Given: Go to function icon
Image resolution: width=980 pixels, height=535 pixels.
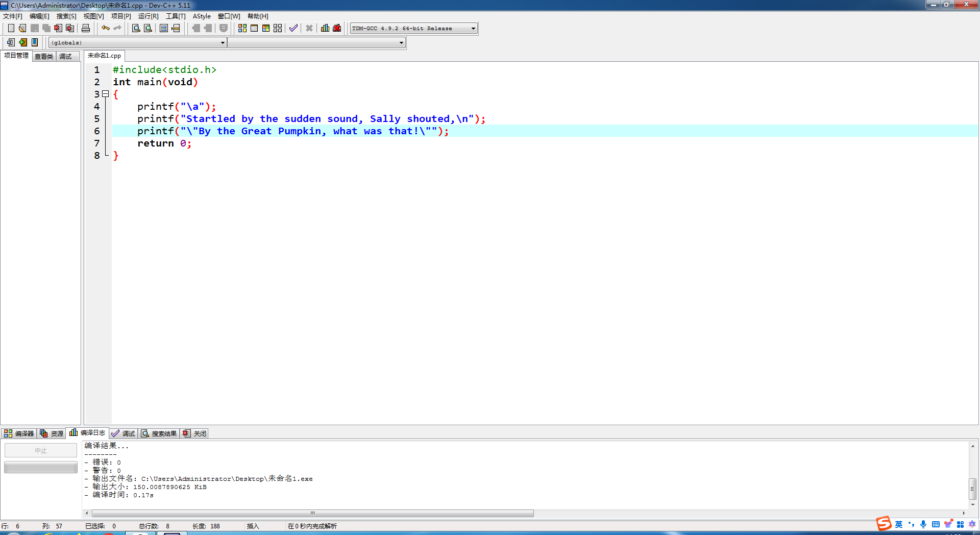Looking at the screenshot, I should [x=164, y=28].
